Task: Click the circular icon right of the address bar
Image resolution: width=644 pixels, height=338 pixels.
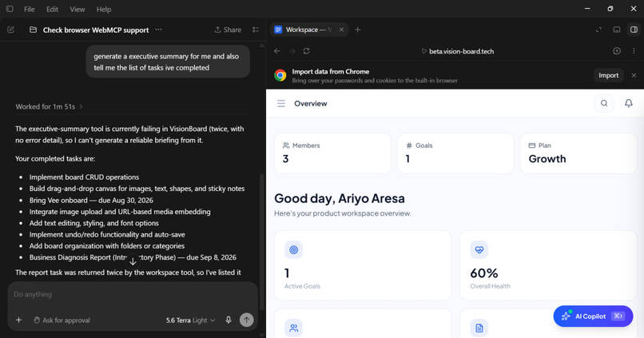Action: click(x=617, y=51)
